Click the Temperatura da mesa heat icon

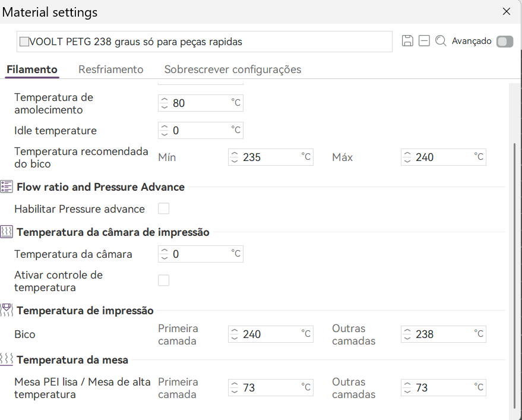pyautogui.click(x=7, y=359)
